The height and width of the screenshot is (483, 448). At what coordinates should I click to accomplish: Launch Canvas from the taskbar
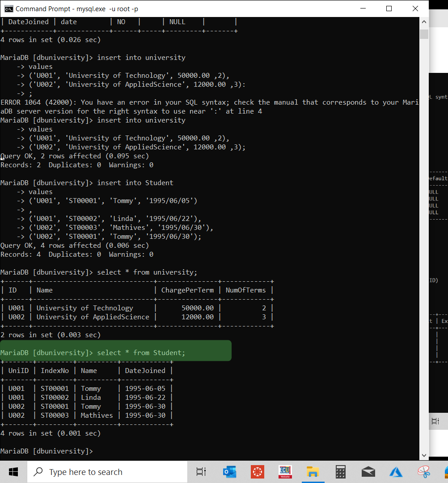pos(257,472)
